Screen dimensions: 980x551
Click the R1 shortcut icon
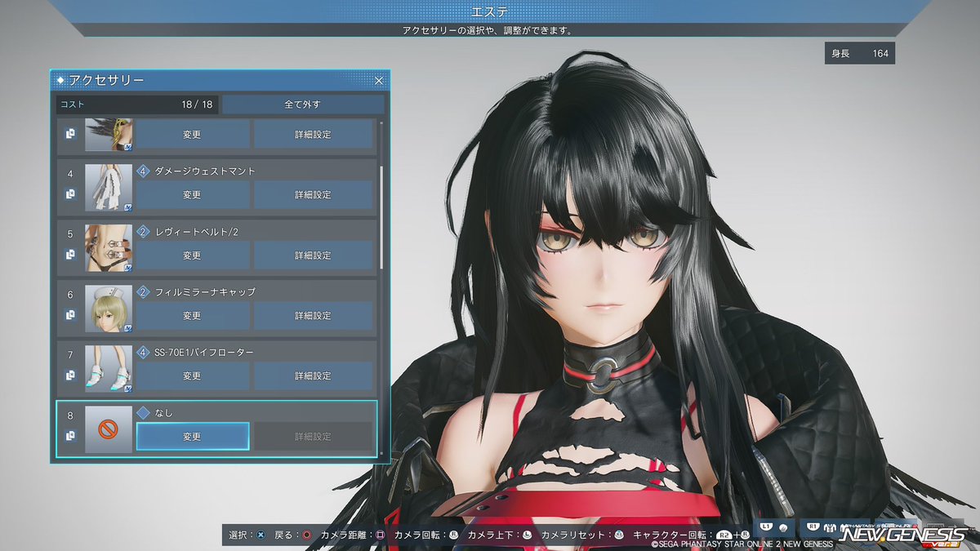point(813,527)
